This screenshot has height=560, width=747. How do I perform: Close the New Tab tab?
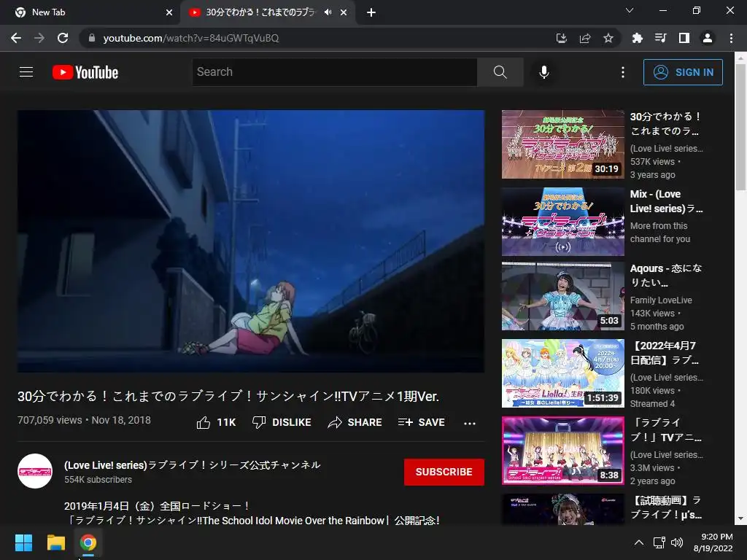169,12
